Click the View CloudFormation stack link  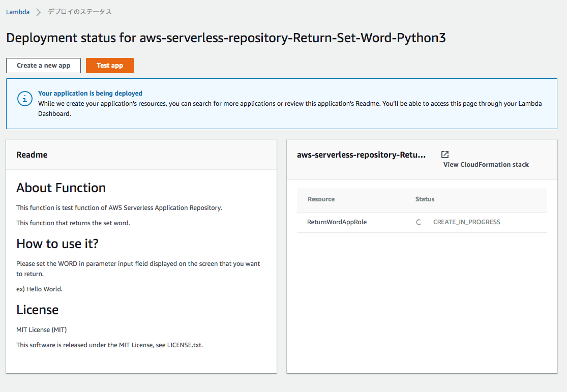coord(486,164)
